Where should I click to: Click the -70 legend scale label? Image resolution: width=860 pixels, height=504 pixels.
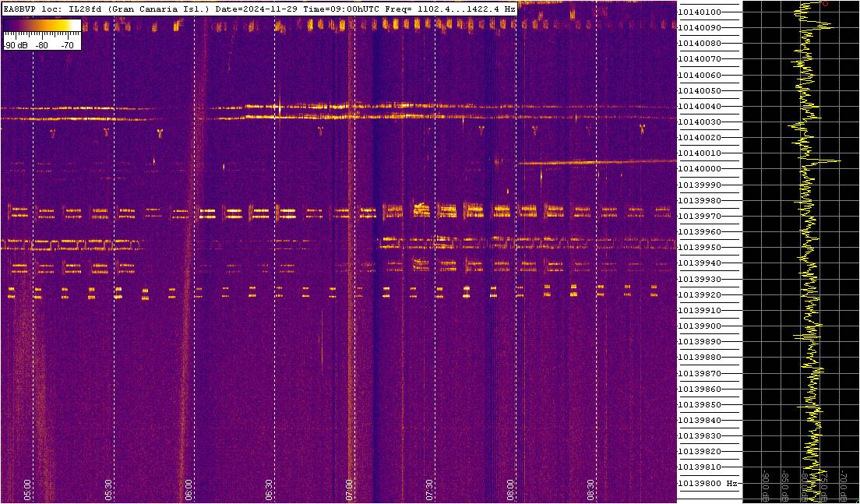(x=68, y=46)
